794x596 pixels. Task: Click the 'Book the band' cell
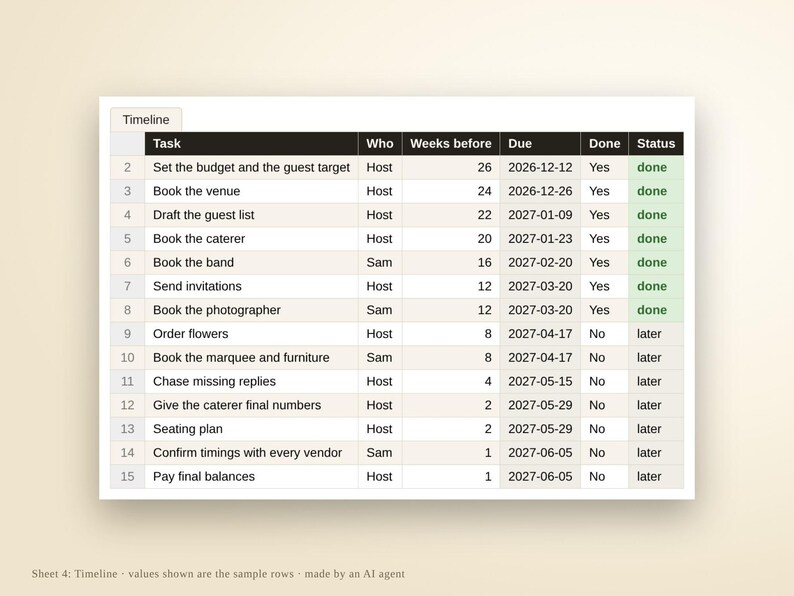coord(251,263)
